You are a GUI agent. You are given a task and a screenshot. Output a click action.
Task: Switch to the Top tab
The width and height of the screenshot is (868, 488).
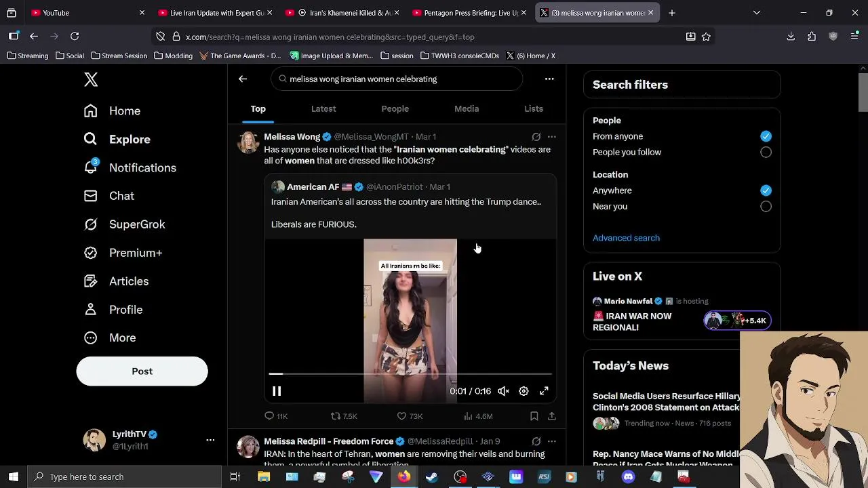tap(258, 108)
